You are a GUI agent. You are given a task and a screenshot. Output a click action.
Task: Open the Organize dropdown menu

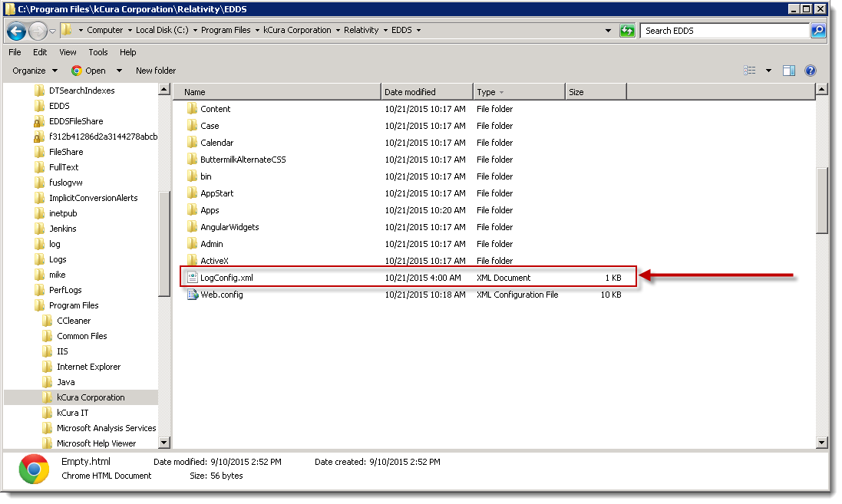[x=34, y=71]
